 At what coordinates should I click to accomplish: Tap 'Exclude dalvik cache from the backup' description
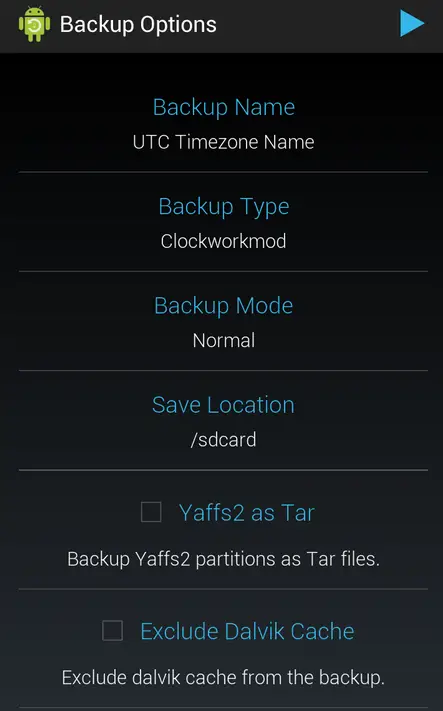pos(223,677)
